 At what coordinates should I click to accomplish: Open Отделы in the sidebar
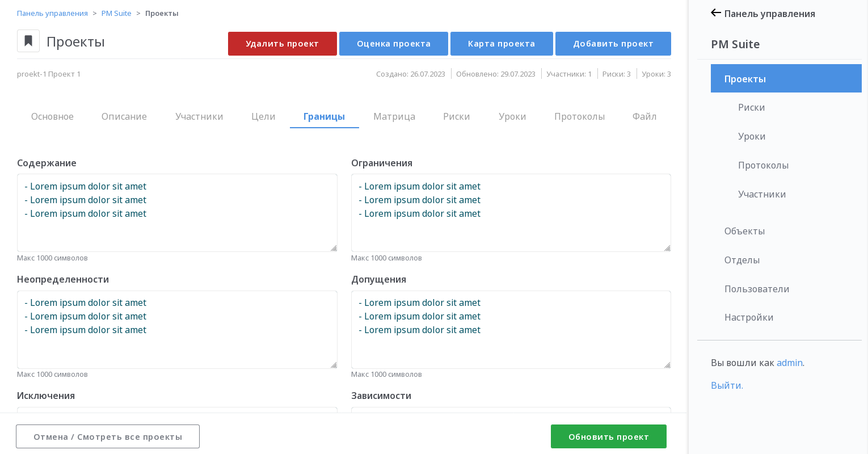(742, 260)
